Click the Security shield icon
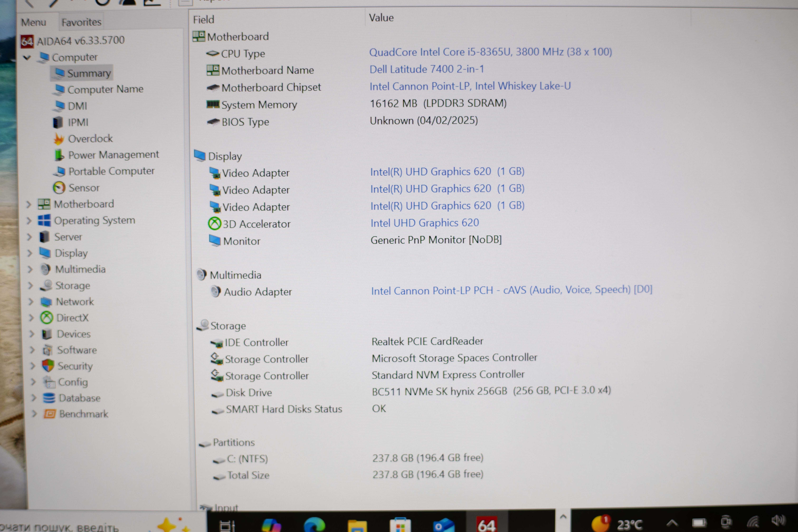The height and width of the screenshot is (532, 798). click(x=48, y=366)
